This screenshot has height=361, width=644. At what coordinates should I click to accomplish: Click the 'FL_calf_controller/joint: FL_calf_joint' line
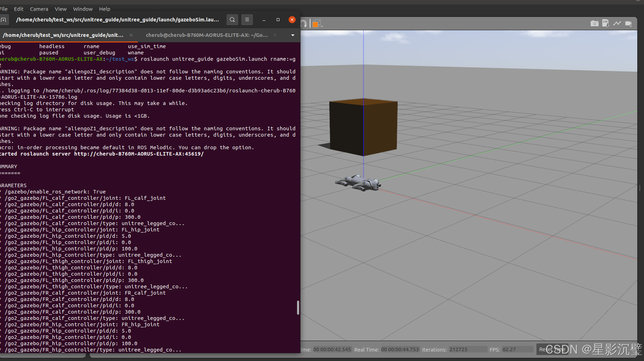(85, 198)
